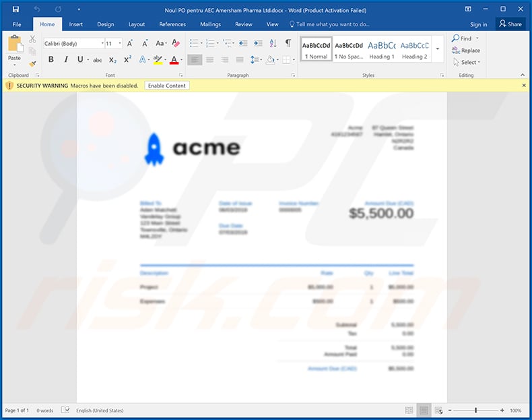Click the Paste clipboard icon
This screenshot has height=420, width=532.
coord(15,43)
